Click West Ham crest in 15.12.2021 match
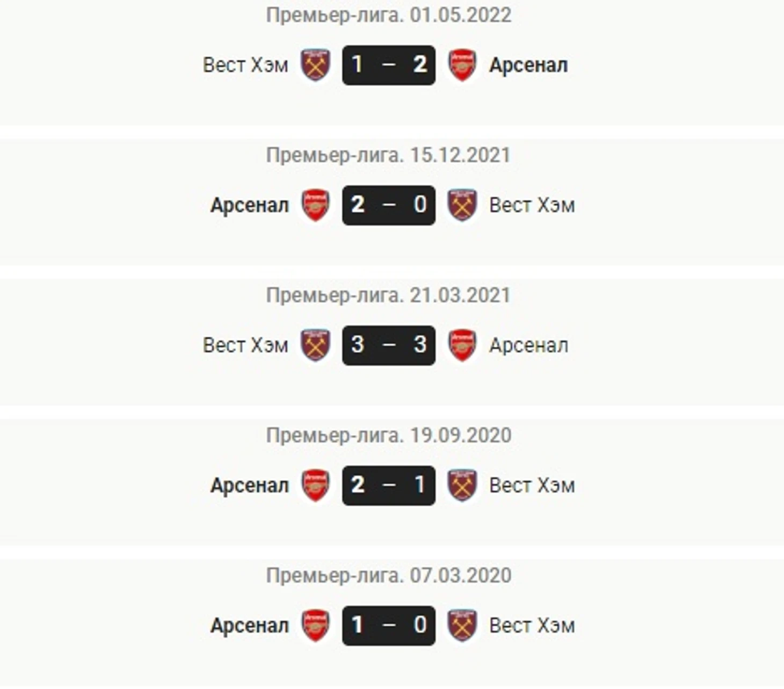784x689 pixels. click(462, 205)
